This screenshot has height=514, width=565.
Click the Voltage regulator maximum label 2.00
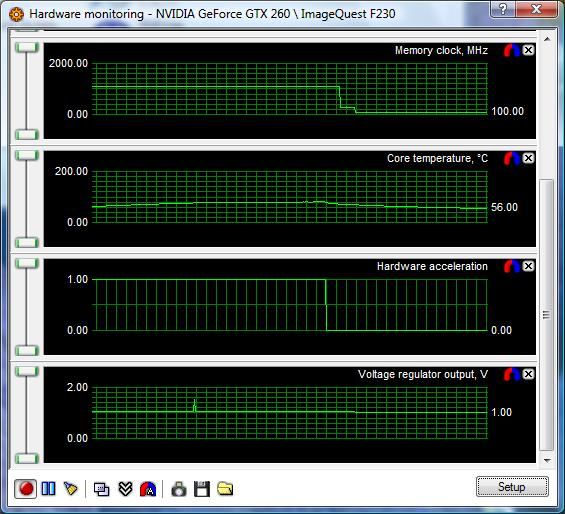click(77, 387)
